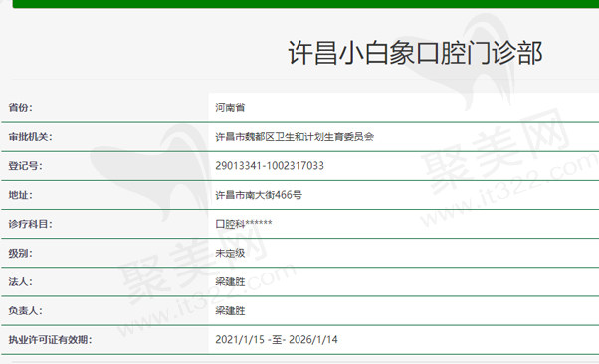599x364 pixels.
Task: Click 许昌市魏都区卫生和计划生育委员会
Action: (x=295, y=136)
